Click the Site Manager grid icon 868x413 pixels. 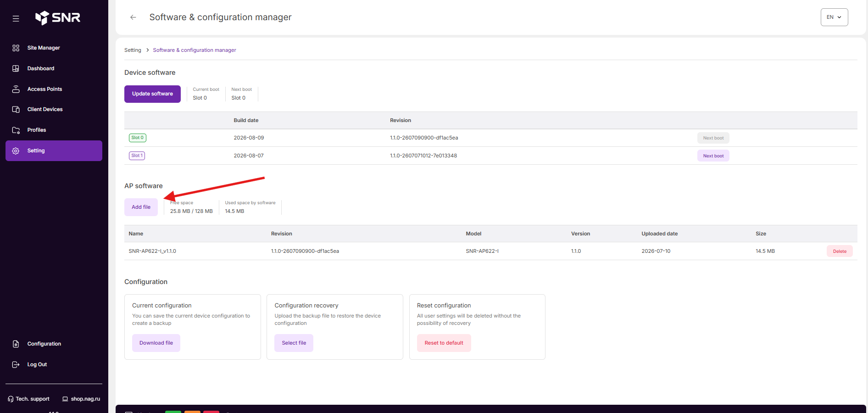pos(16,48)
